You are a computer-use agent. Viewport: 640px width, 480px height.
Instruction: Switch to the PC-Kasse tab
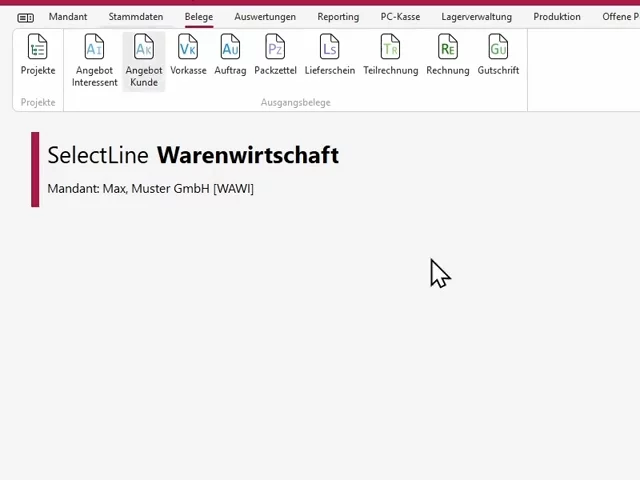(400, 17)
